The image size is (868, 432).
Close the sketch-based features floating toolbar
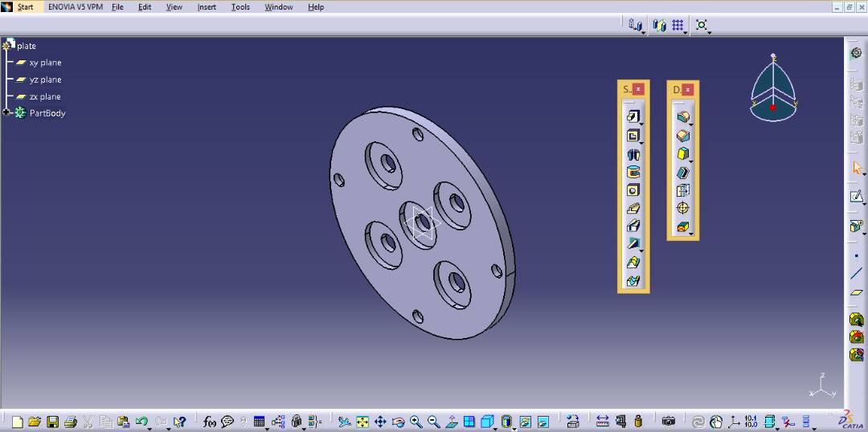[x=638, y=89]
